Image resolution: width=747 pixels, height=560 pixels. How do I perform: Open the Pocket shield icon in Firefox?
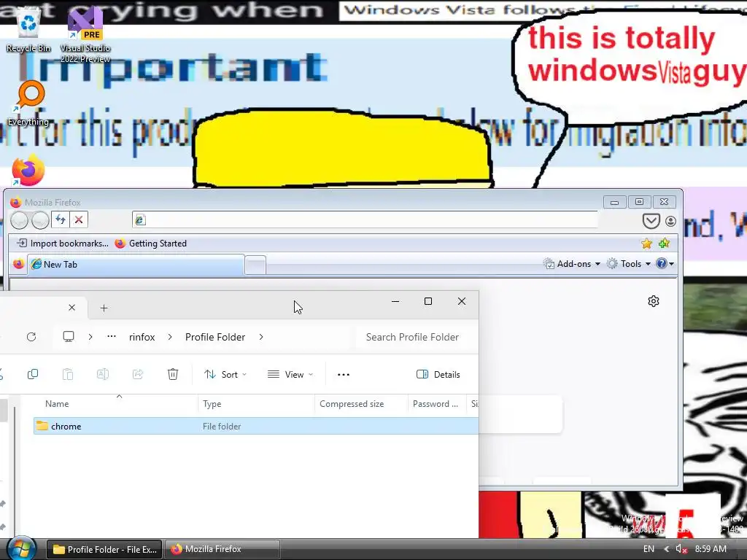click(x=651, y=221)
